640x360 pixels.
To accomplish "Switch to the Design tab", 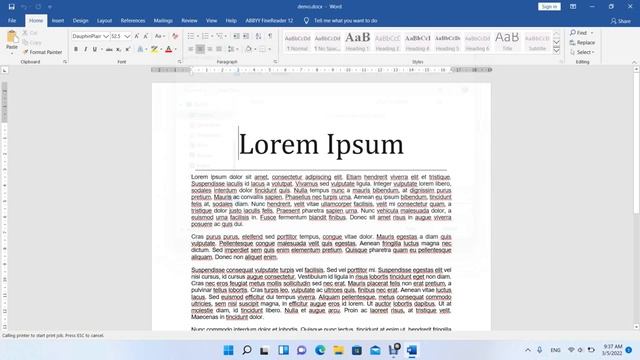I will (80, 20).
